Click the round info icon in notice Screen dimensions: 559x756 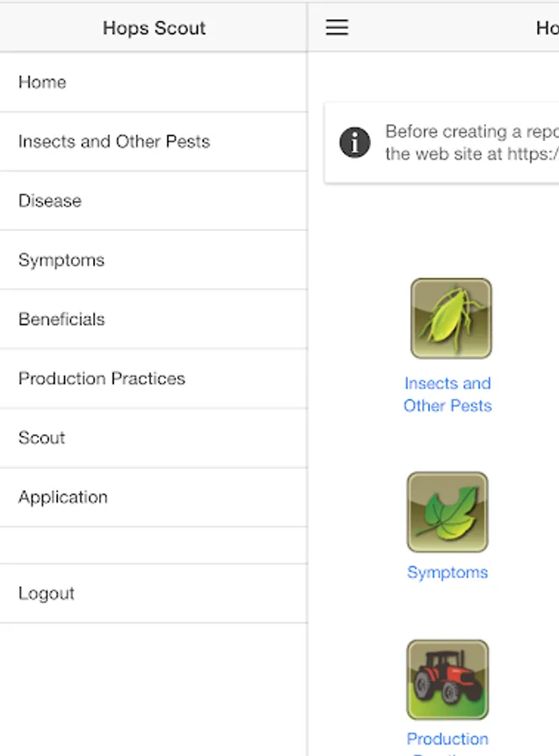click(355, 143)
